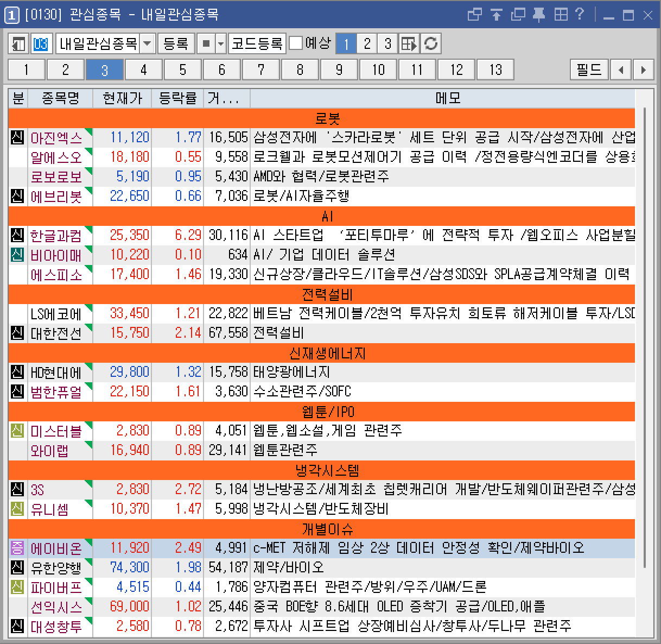This screenshot has height=644, width=661.
Task: Click the 신 badge in the 범한퓨얼 row
Action: [18, 392]
